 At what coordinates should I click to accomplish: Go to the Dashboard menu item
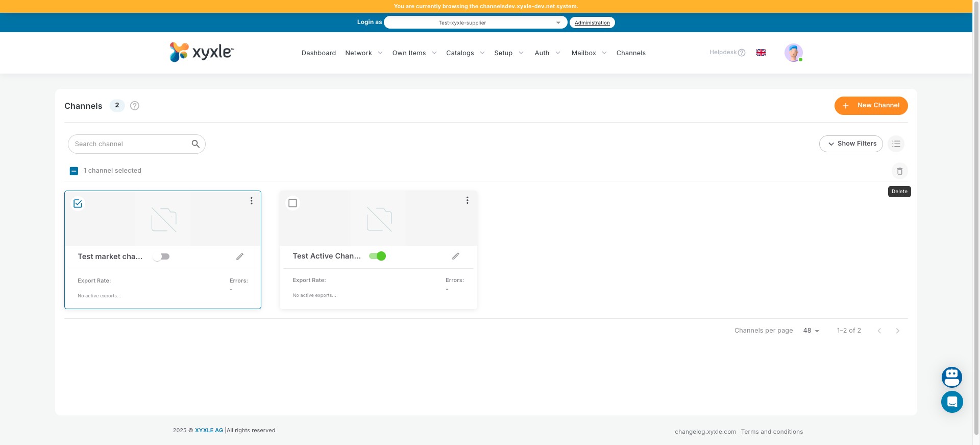click(318, 53)
